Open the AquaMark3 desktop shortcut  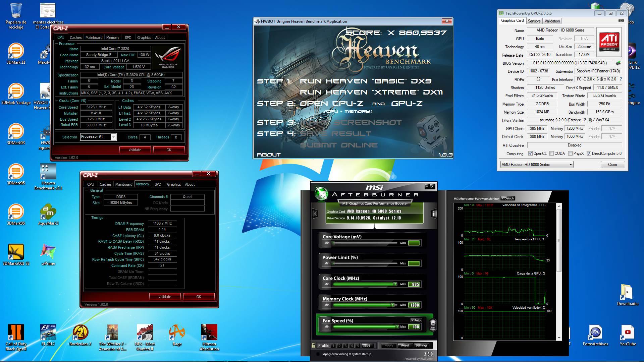click(x=48, y=214)
